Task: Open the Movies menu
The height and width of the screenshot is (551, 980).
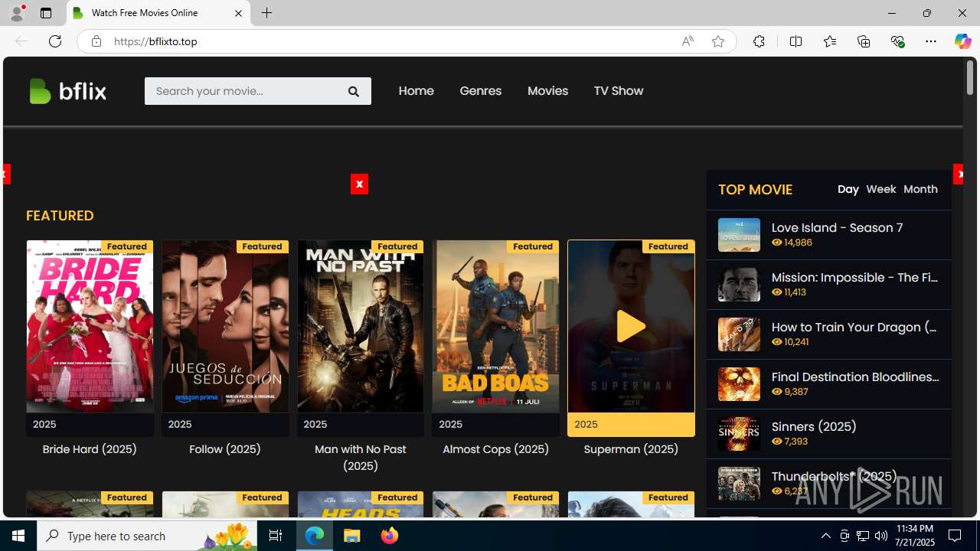Action: click(547, 91)
